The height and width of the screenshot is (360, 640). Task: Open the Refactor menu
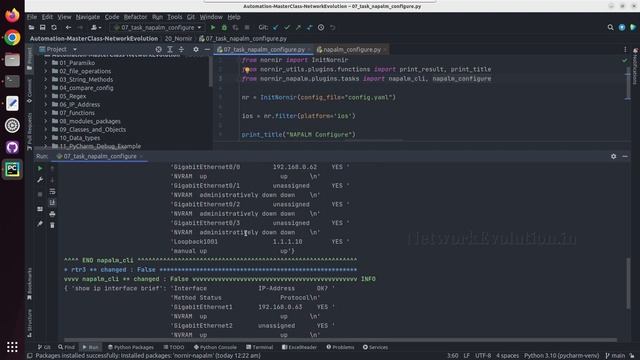click(135, 17)
